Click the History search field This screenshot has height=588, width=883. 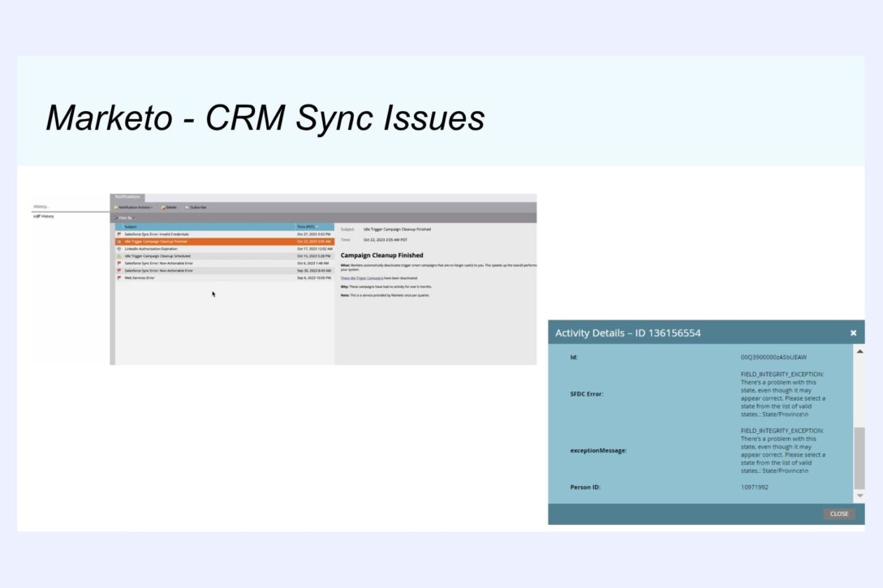click(x=70, y=207)
